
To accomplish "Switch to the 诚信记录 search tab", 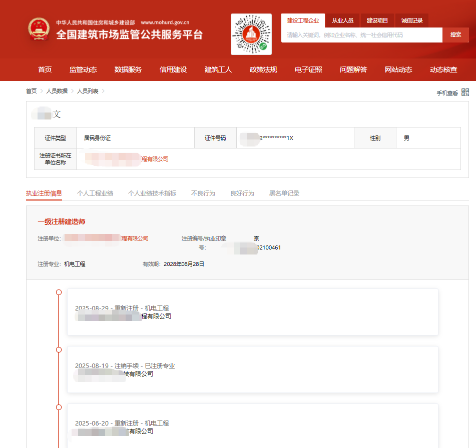I will [x=412, y=20].
